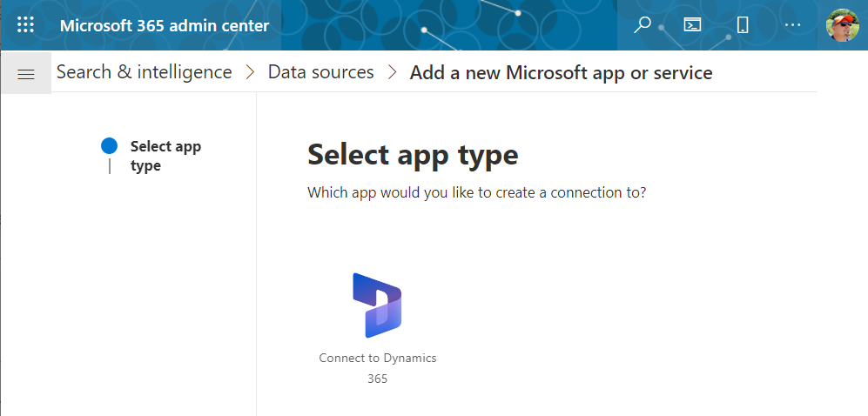This screenshot has width=868, height=416.
Task: Click 'Add a new Microsoft app or service' breadcrumb
Action: tap(561, 72)
